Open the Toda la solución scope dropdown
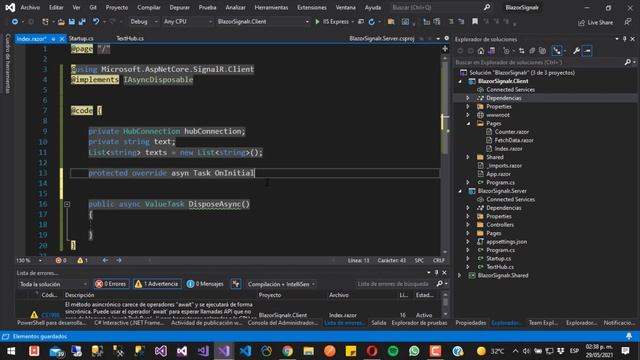Screen dimensions: 640x360 53,284
